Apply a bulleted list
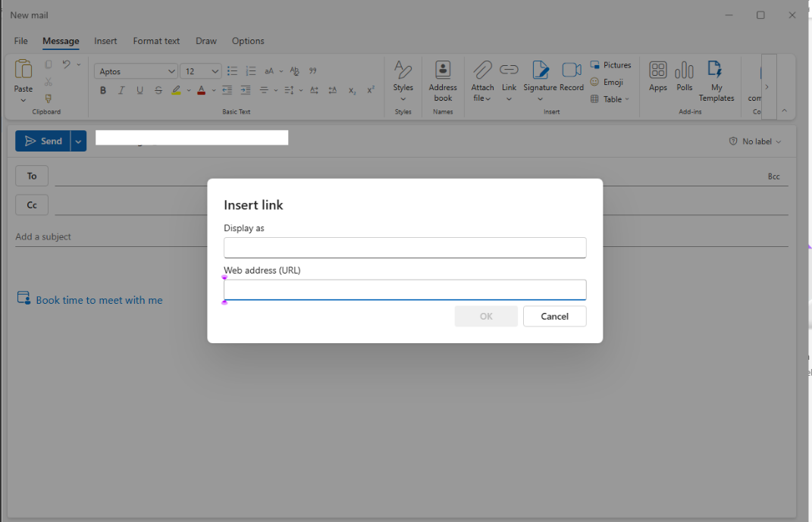This screenshot has height=522, width=812. click(232, 71)
